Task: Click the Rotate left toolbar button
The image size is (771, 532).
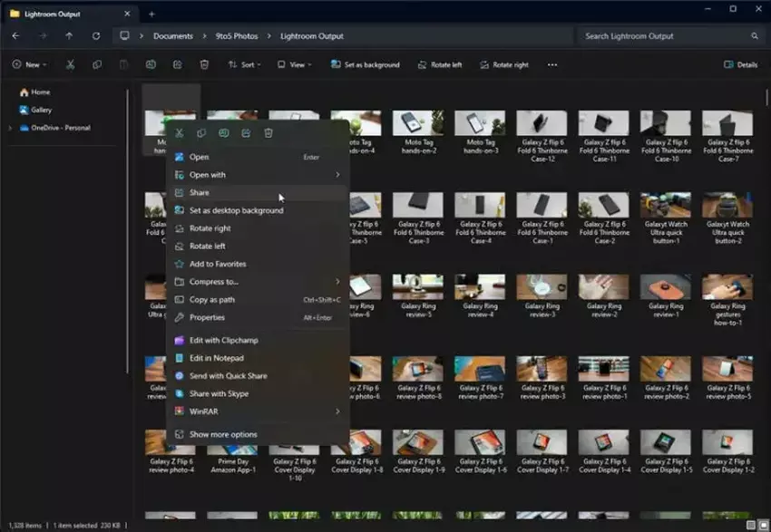Action: (x=440, y=65)
